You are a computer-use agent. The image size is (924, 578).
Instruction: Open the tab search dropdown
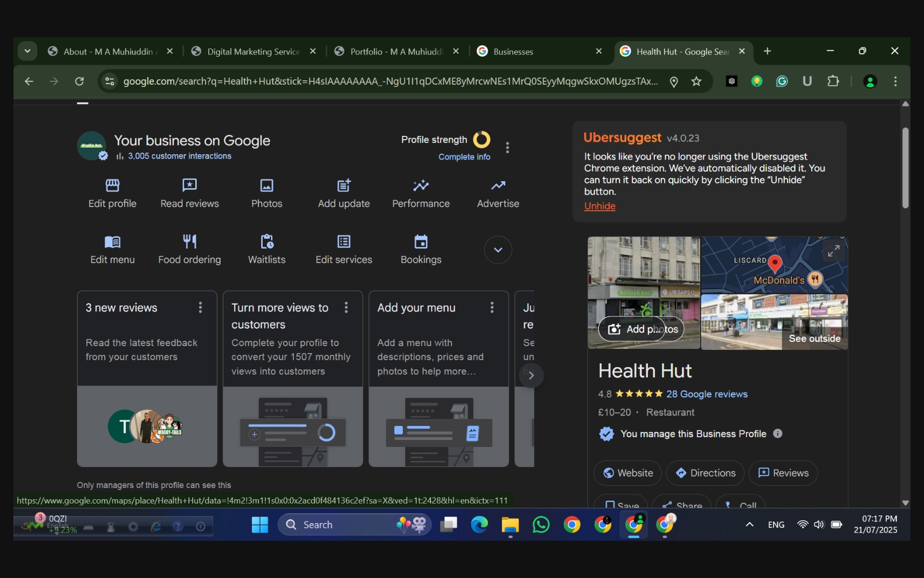point(27,51)
